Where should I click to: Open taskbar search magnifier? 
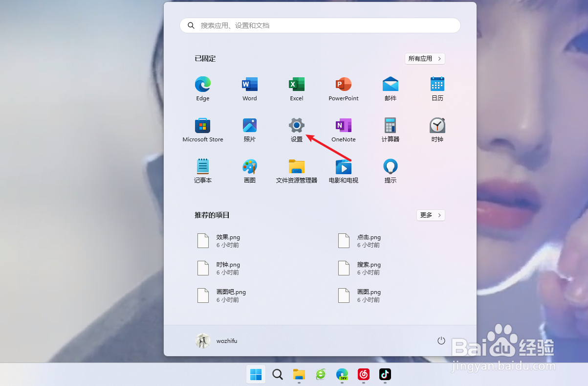pos(277,374)
